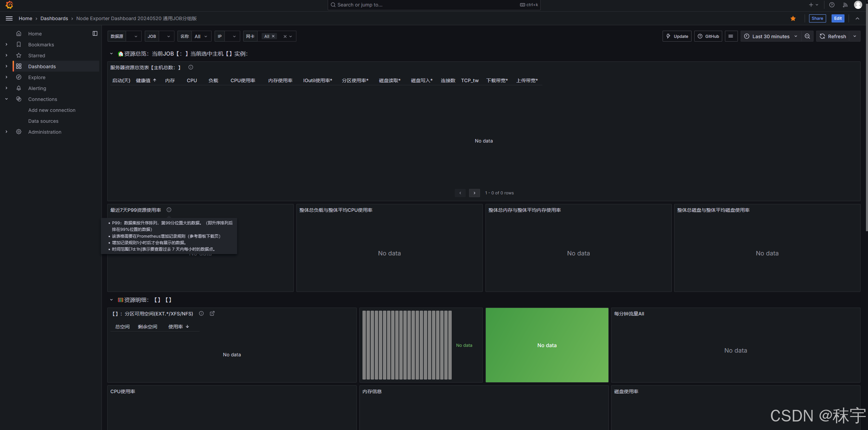This screenshot has width=868, height=430.
Task: Click info icon on P99 panel
Action: 169,210
